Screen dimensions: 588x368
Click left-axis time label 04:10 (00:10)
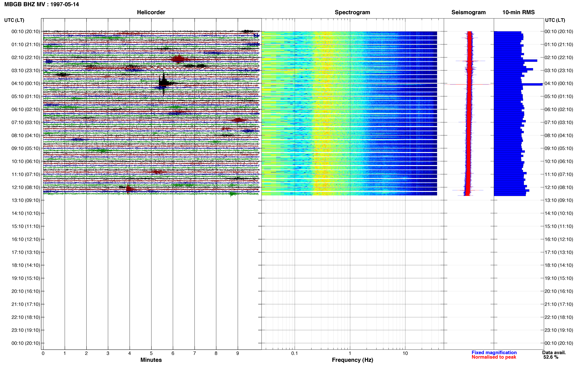(x=26, y=83)
